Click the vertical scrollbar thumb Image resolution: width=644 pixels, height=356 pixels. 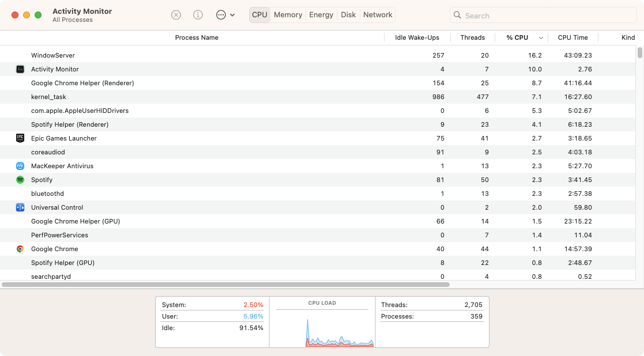coord(640,53)
